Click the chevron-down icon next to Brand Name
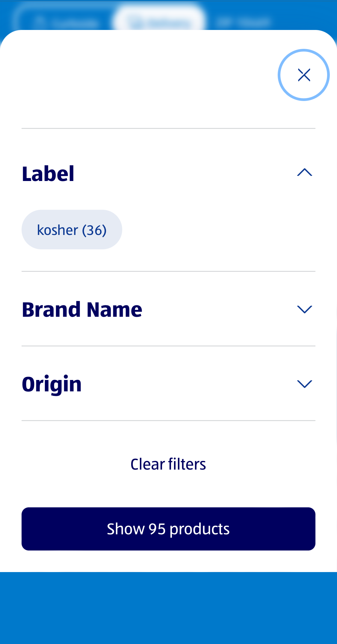The image size is (337, 644). [x=304, y=309]
